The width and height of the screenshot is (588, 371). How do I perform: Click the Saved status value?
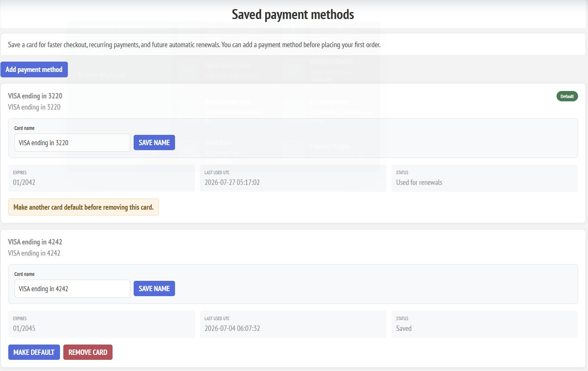404,328
